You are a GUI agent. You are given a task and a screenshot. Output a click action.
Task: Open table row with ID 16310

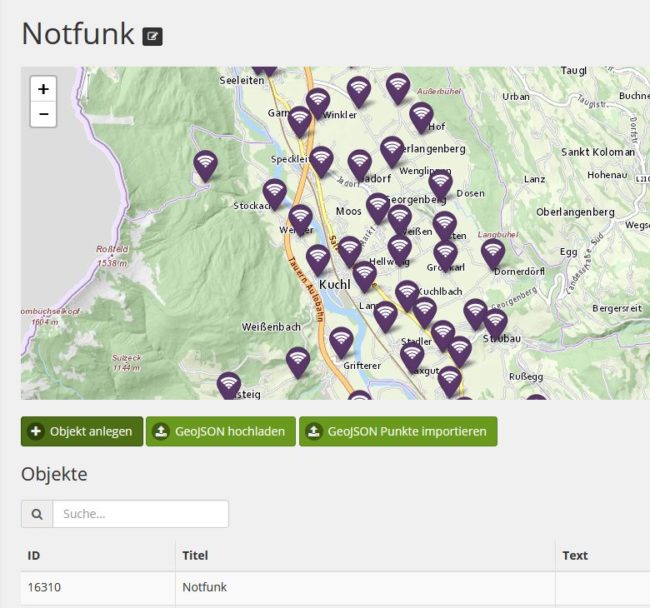tap(45, 587)
